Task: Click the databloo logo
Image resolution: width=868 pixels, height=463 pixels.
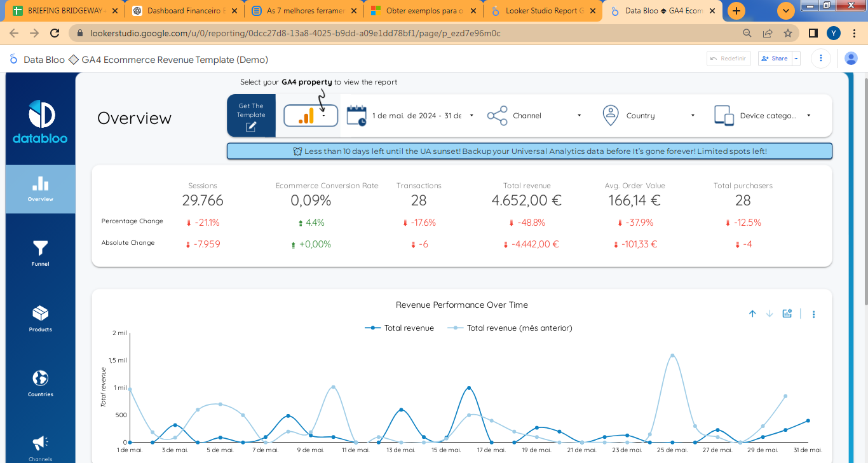Action: [40, 115]
